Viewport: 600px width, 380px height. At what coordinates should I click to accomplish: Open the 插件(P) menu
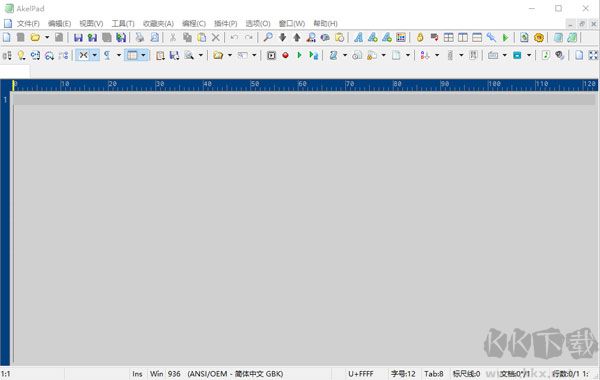[225, 24]
